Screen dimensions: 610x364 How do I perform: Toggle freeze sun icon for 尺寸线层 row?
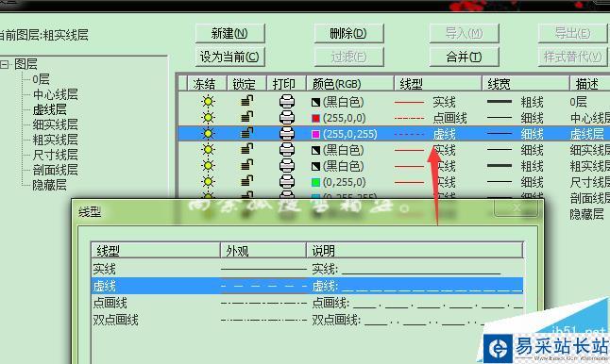tap(208, 182)
